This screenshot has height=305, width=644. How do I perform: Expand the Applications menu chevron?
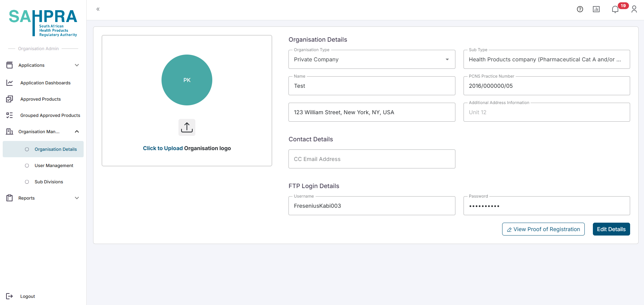(x=77, y=65)
